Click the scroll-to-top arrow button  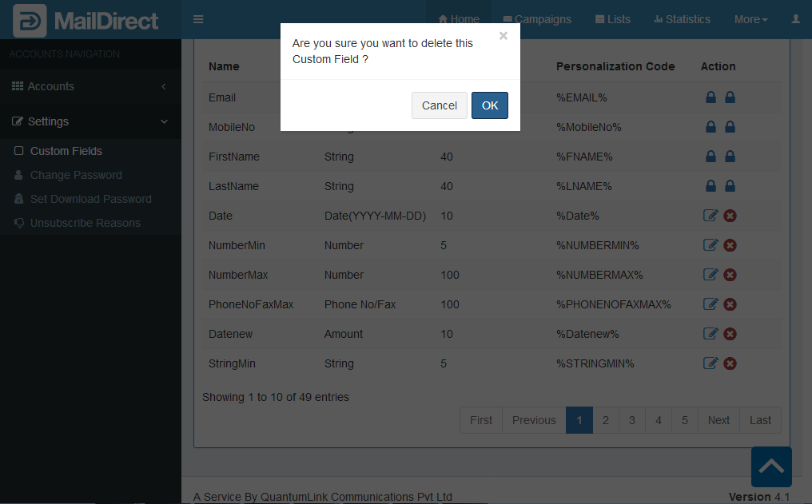coord(770,466)
